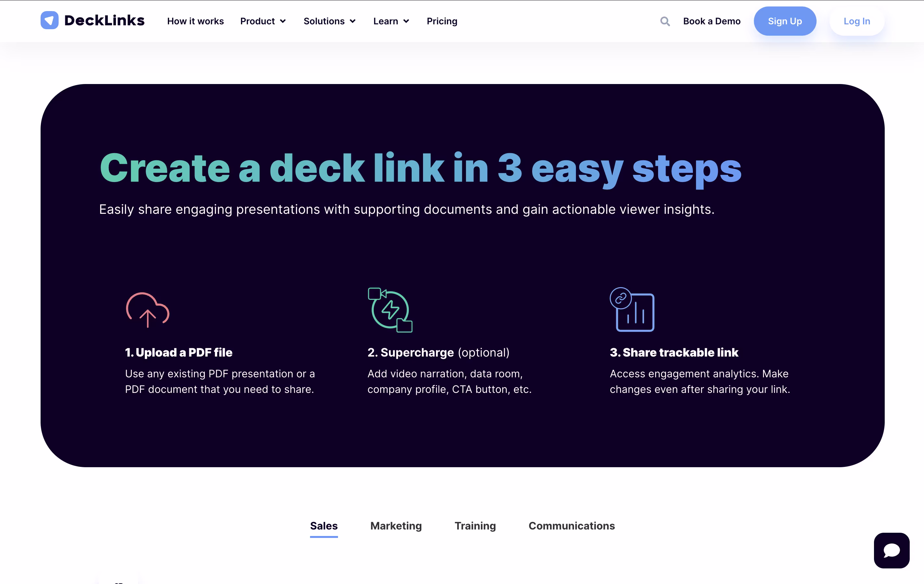Click the Supercharge lightning bolt icon
The width and height of the screenshot is (924, 584).
tap(390, 310)
